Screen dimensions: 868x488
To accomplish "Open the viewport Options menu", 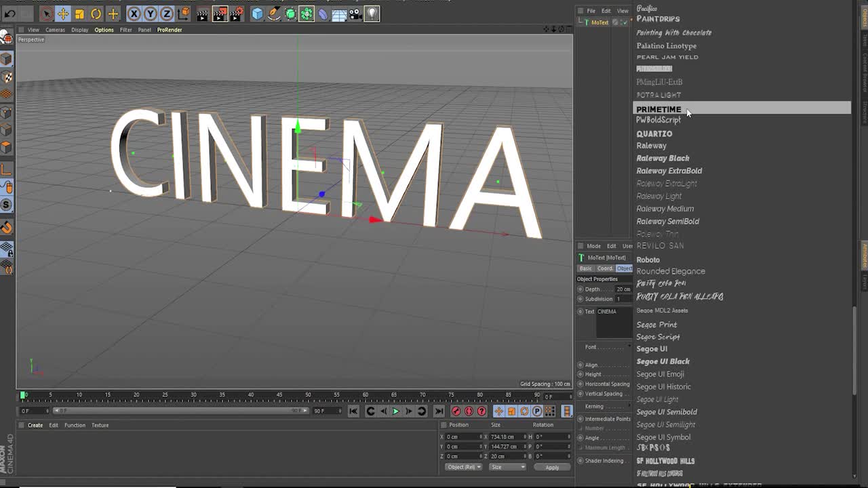I will [x=104, y=30].
